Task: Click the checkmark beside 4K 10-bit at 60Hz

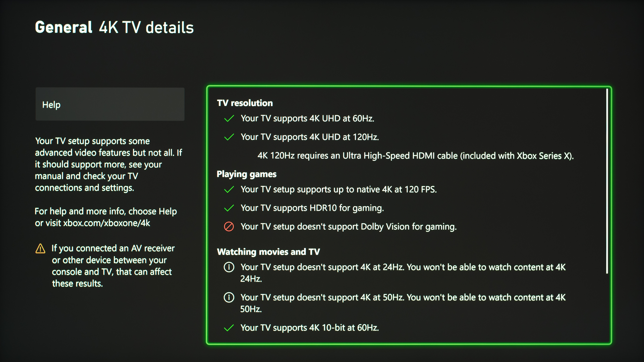Action: (229, 328)
